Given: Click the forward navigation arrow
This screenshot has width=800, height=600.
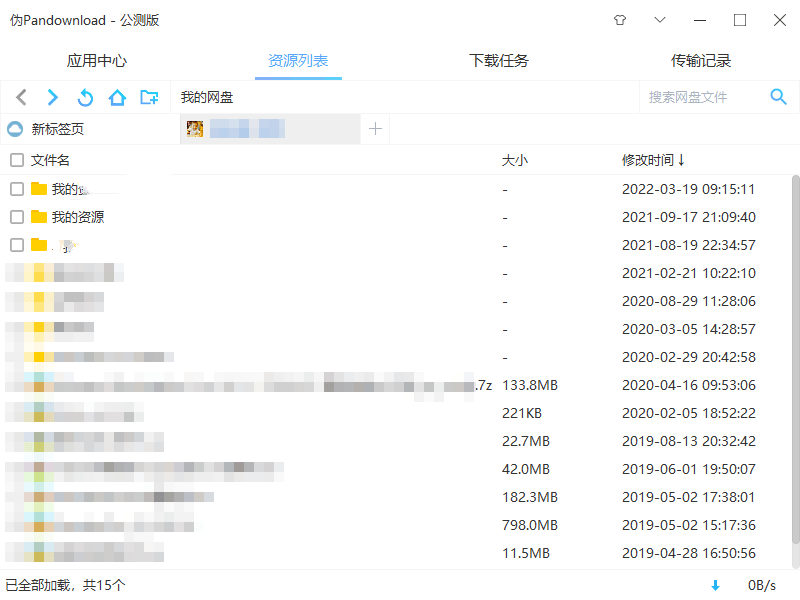Looking at the screenshot, I should pos(53,97).
